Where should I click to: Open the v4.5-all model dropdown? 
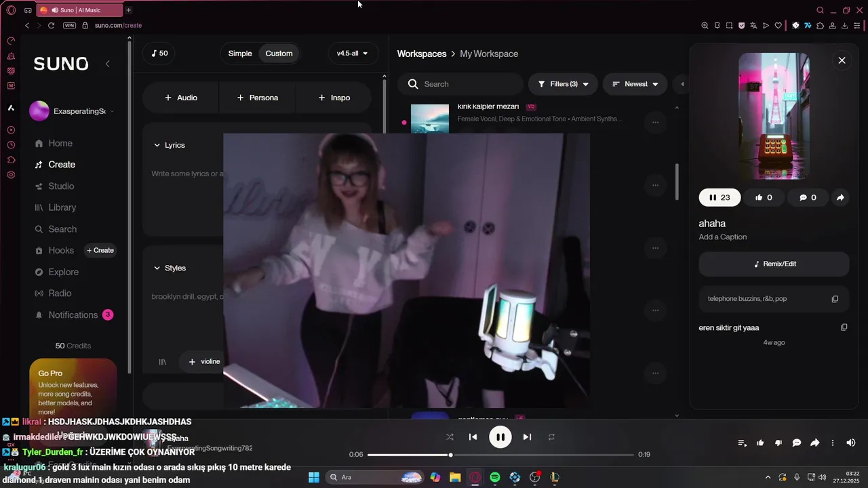(353, 54)
